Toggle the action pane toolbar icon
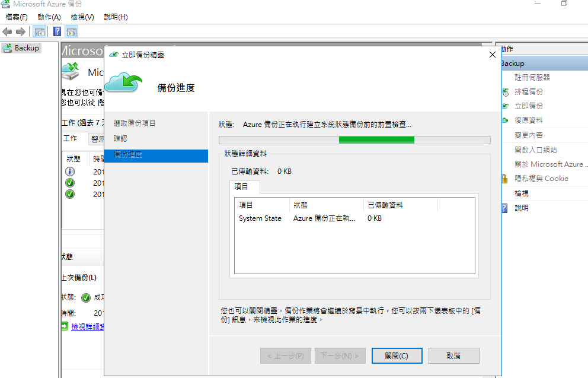 click(72, 32)
